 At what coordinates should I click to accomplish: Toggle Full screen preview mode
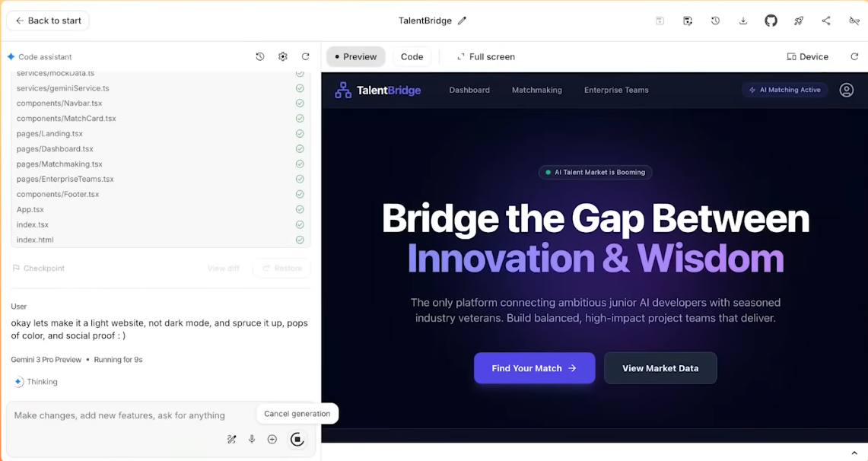pyautogui.click(x=485, y=56)
